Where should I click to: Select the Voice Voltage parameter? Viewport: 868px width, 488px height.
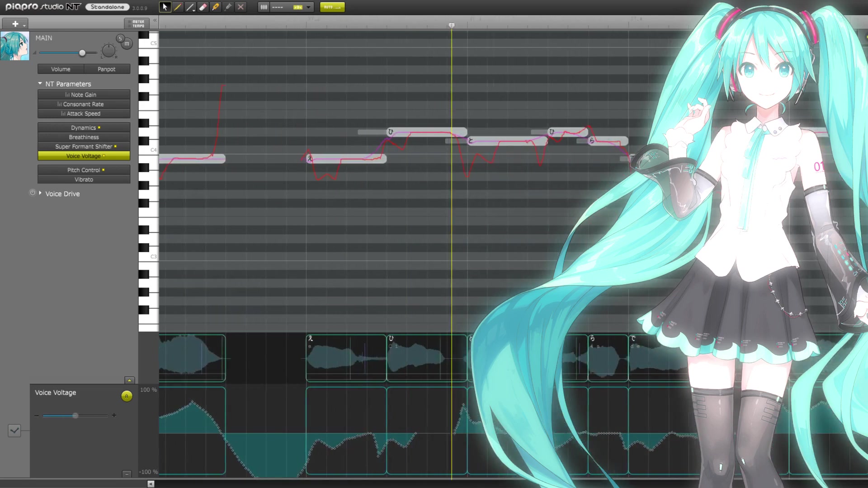click(84, 156)
